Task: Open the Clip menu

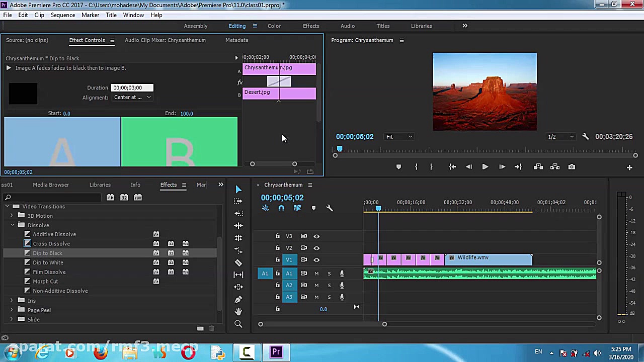Action: 39,15
